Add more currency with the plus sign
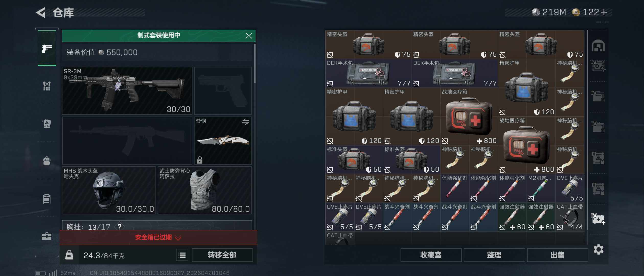The height and width of the screenshot is (276, 644). 604,12
